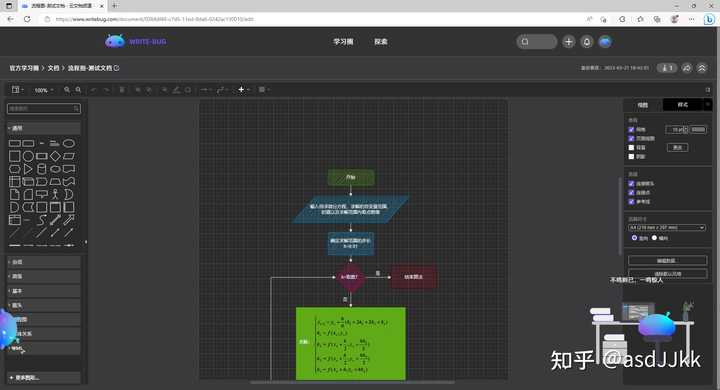Click the redo arrow in the toolbar

click(107, 90)
